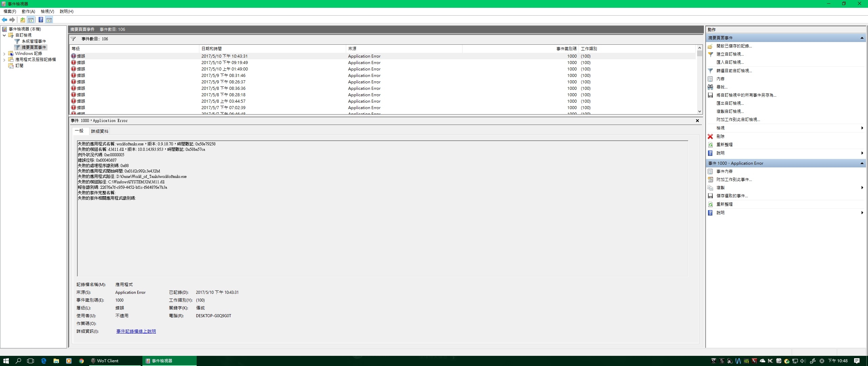
Task: Click 附加工作到此自訂檢視... action
Action: click(x=738, y=120)
